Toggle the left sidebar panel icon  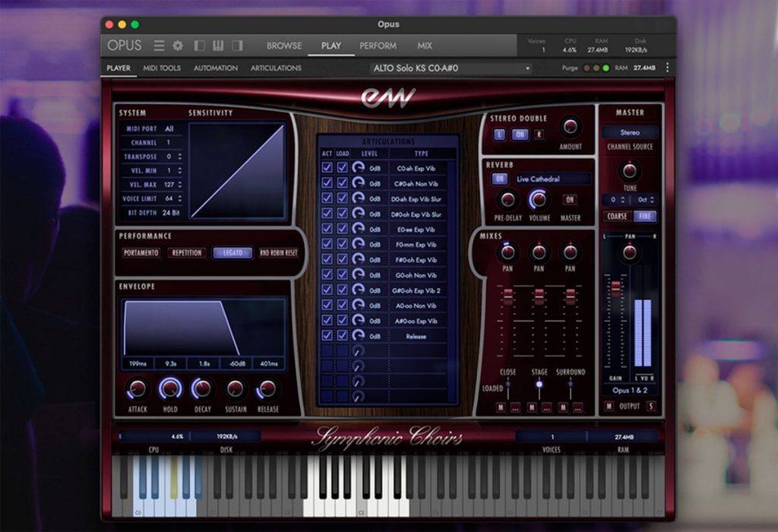(200, 46)
